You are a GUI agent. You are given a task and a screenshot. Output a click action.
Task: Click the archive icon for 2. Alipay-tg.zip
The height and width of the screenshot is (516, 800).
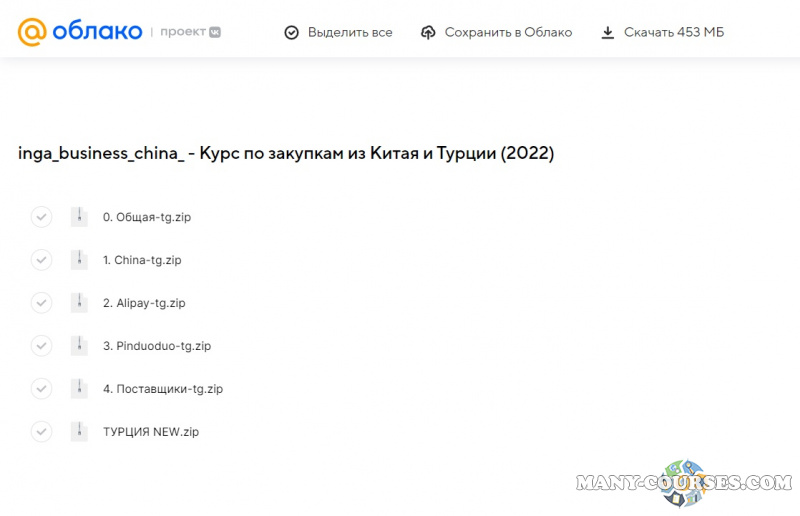pyautogui.click(x=79, y=302)
